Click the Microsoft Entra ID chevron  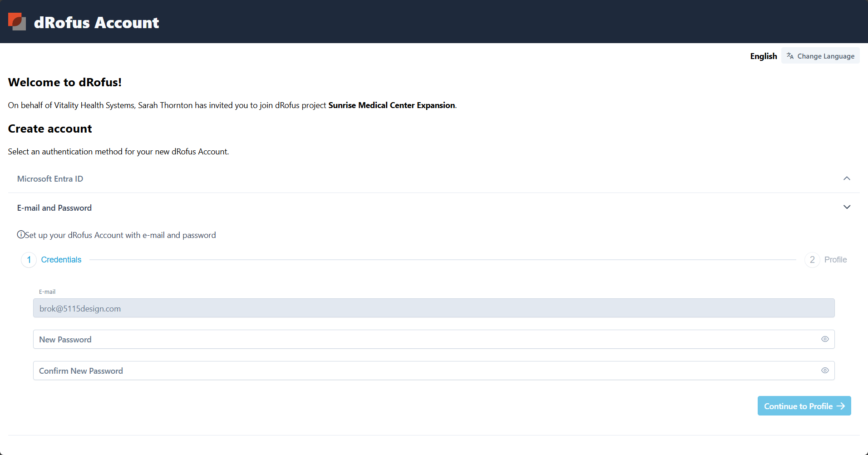pos(847,178)
